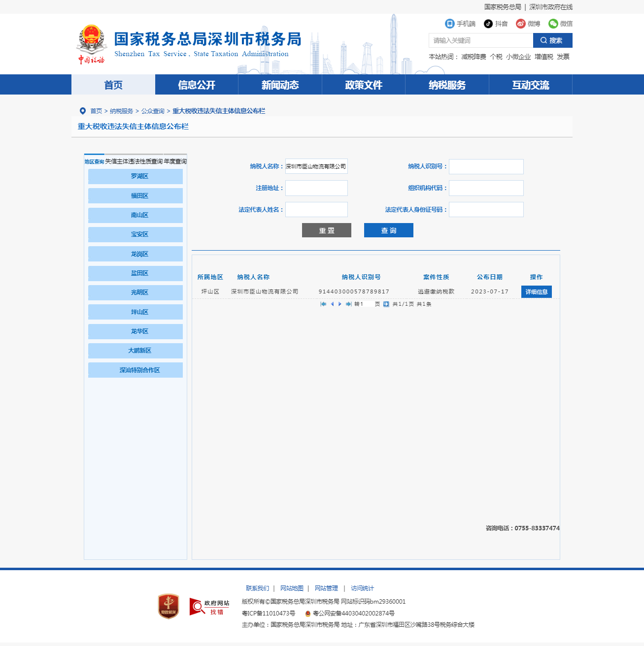Open the 联系我们 footer link
The width and height of the screenshot is (644, 646).
click(x=257, y=588)
